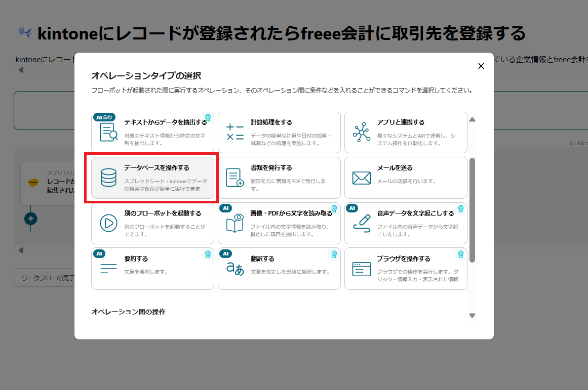Screen dimensions: 588x390
Task: Click award ribbon icon on 画像・PDF card
Action: (334, 209)
